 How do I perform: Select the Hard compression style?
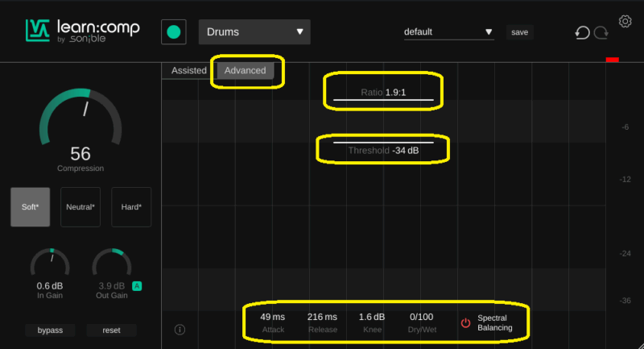pos(131,207)
